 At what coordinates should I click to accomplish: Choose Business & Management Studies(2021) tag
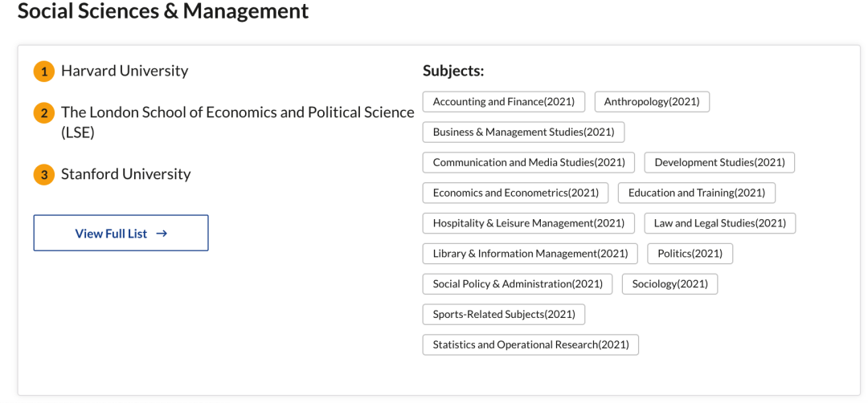[523, 132]
